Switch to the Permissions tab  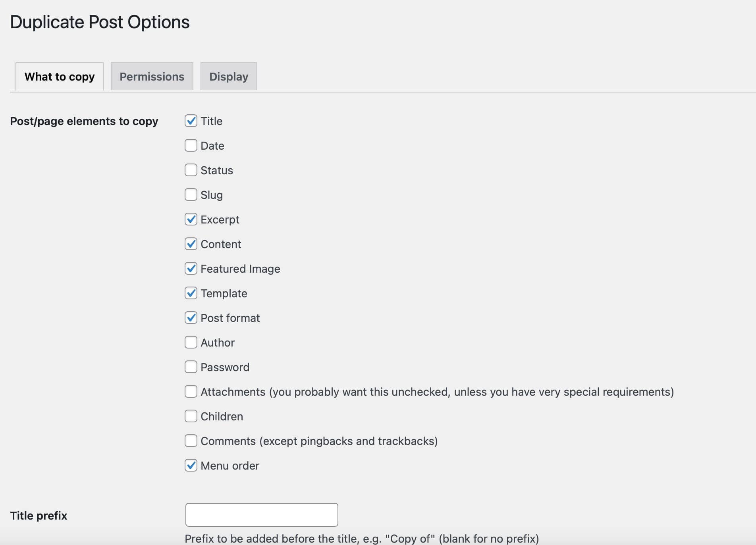(x=152, y=76)
